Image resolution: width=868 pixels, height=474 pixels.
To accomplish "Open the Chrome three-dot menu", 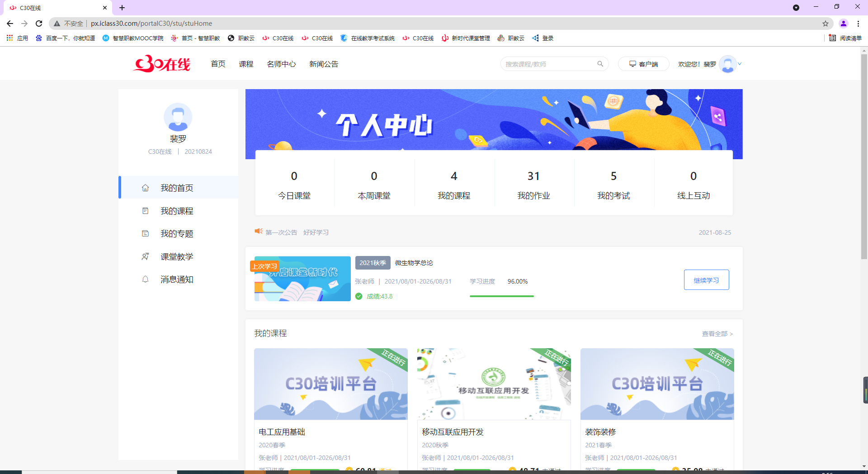I will coord(858,24).
